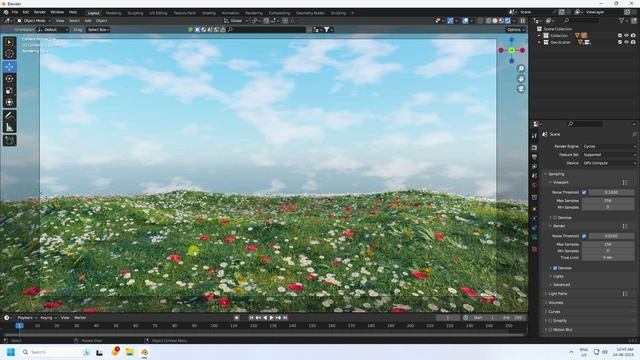Open the Device GPU Compute dropdown
This screenshot has height=360, width=640.
tap(609, 163)
